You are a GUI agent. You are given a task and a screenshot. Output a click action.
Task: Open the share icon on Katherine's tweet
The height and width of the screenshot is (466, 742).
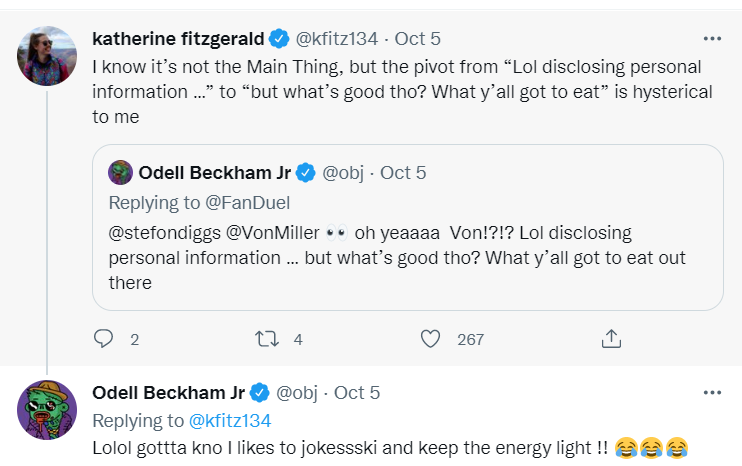click(x=611, y=339)
